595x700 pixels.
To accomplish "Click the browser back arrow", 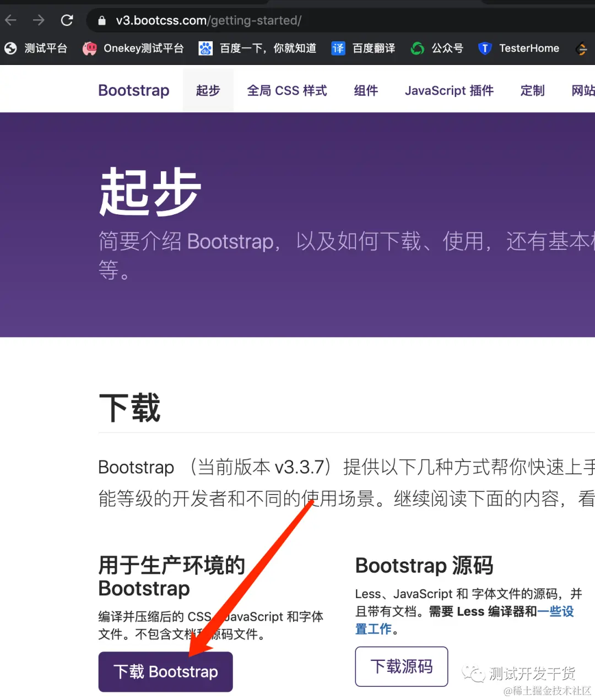I will (10, 20).
